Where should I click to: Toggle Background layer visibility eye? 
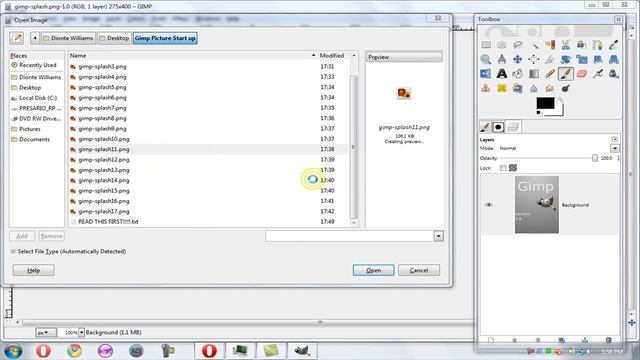489,205
